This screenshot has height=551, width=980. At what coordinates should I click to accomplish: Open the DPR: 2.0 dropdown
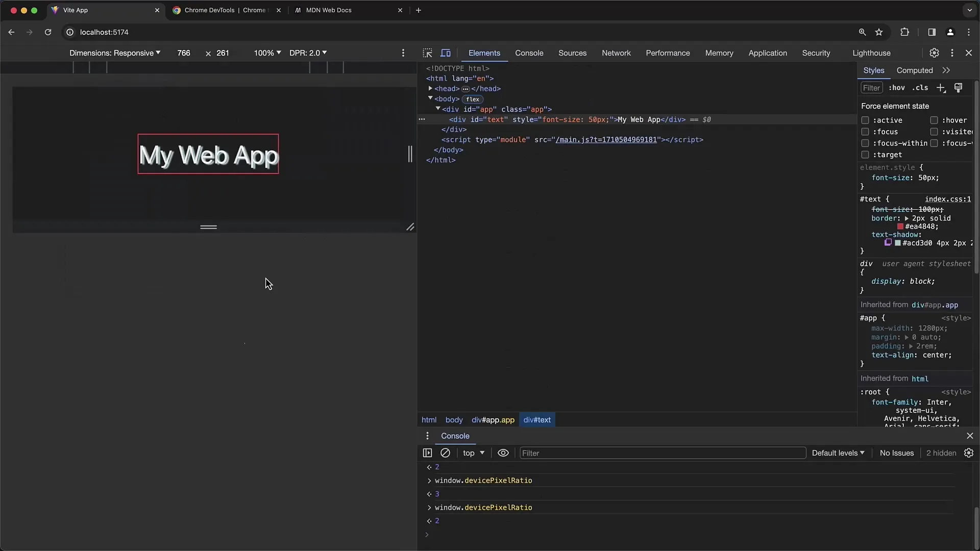tap(308, 53)
